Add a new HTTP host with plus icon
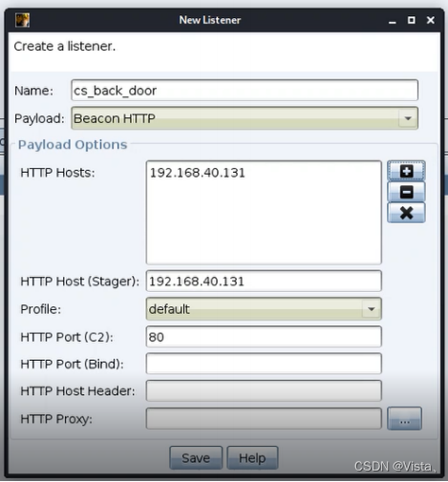 (x=406, y=171)
